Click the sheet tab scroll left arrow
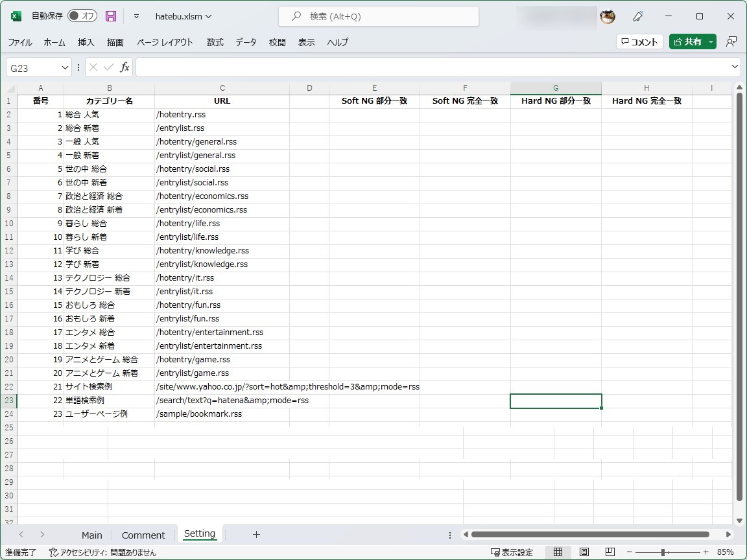 pos(21,535)
